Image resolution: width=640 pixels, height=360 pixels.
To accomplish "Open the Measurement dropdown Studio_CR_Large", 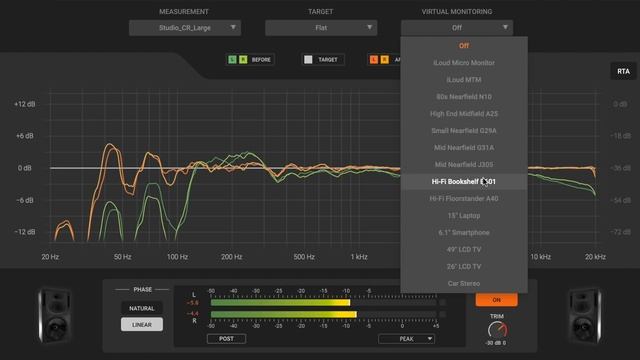I will click(x=185, y=28).
